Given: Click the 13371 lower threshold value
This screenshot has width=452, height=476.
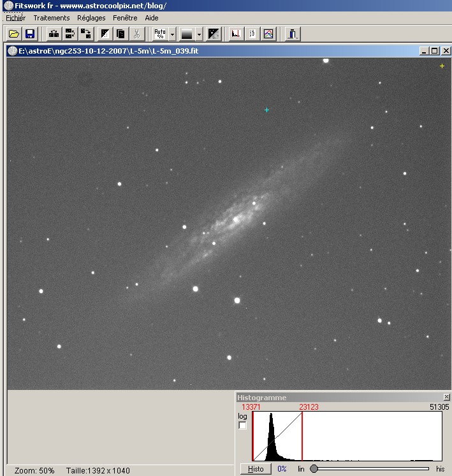Looking at the screenshot, I should tap(251, 407).
